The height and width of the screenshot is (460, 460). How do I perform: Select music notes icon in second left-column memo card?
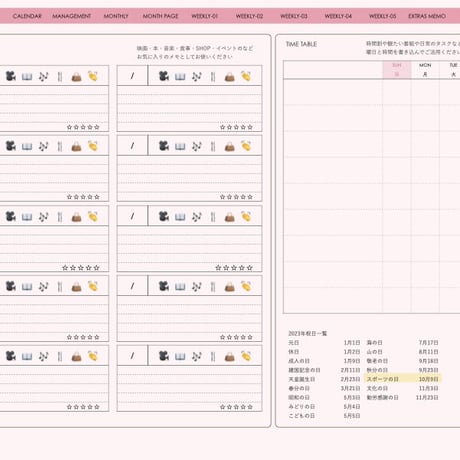43,146
